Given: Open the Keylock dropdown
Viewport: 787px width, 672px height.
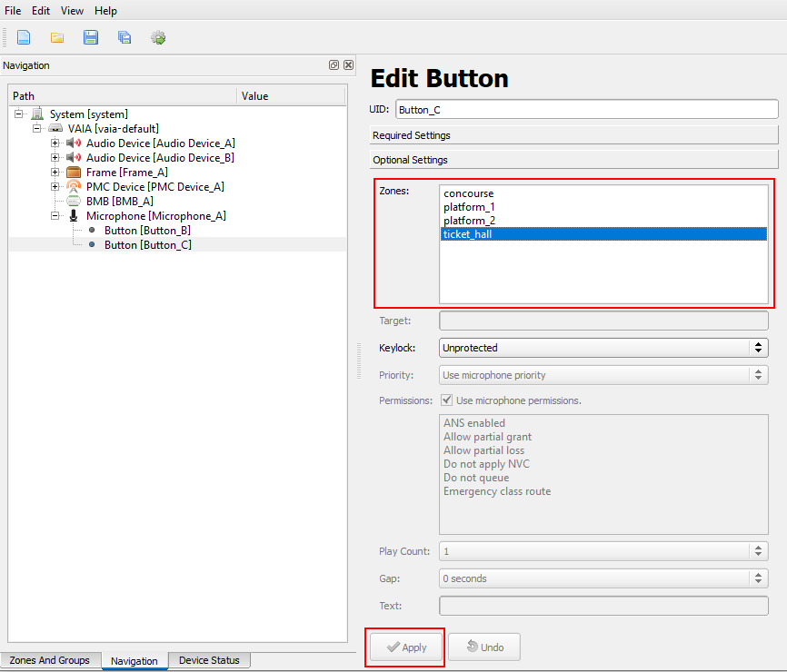Looking at the screenshot, I should coord(603,348).
